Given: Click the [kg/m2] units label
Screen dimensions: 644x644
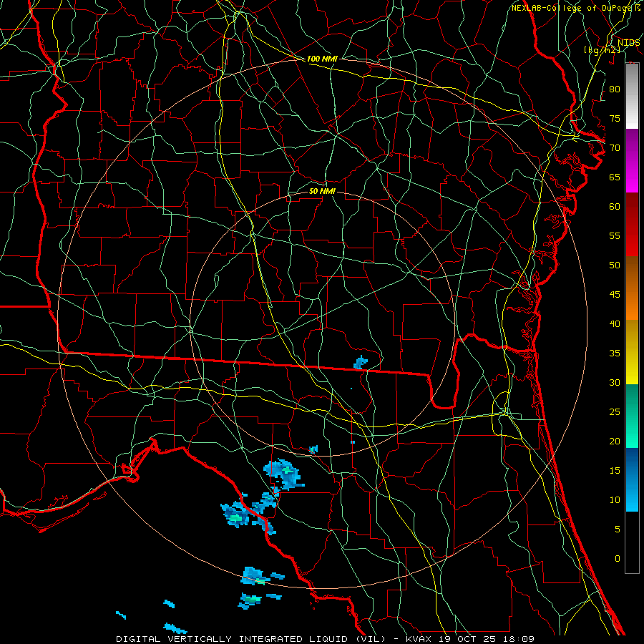Looking at the screenshot, I should 602,50.
